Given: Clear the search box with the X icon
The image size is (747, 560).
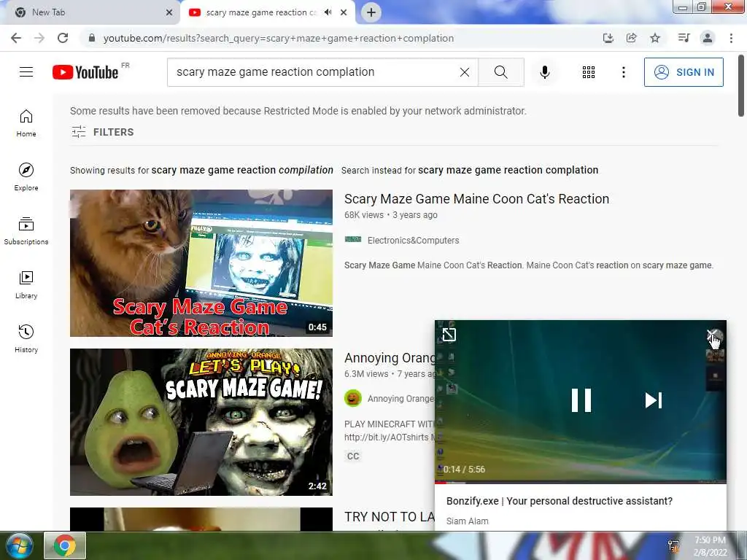Looking at the screenshot, I should coord(465,72).
